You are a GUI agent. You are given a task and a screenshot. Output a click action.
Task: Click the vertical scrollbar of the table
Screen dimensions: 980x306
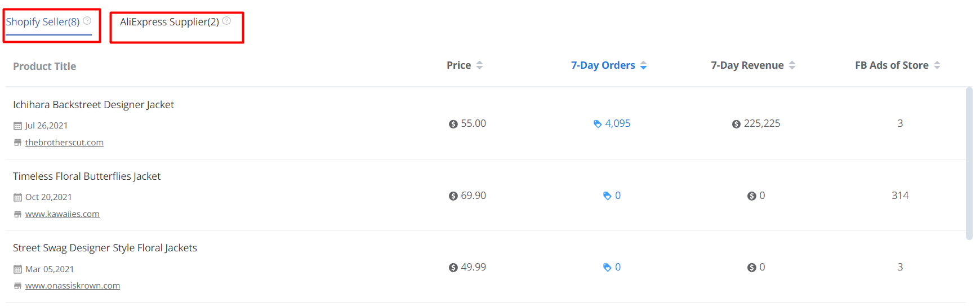(969, 163)
